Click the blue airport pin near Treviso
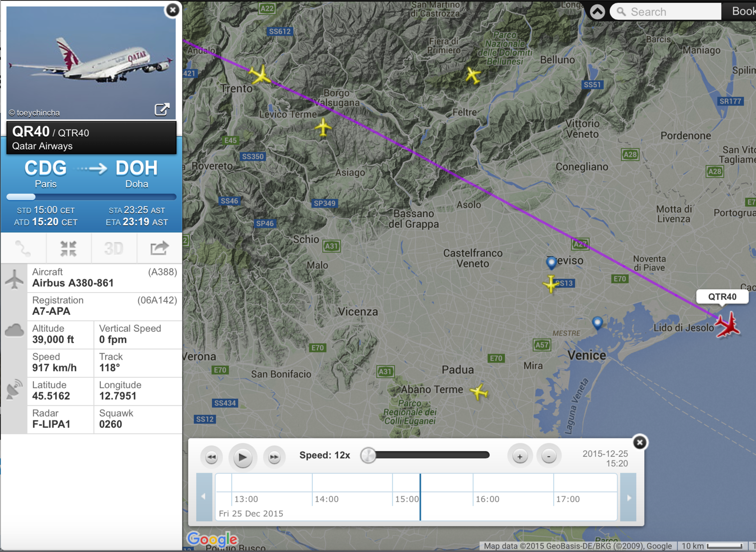Image resolution: width=756 pixels, height=552 pixels. pyautogui.click(x=551, y=262)
